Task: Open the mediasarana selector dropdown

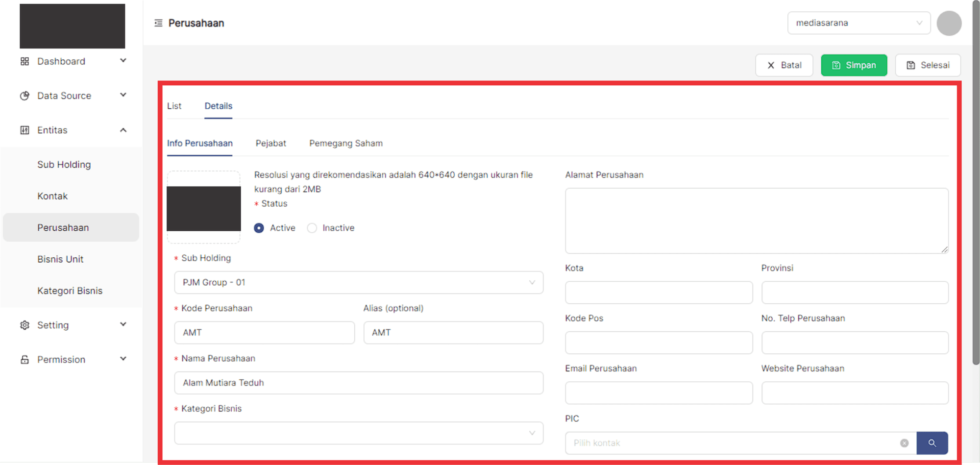Action: tap(858, 23)
